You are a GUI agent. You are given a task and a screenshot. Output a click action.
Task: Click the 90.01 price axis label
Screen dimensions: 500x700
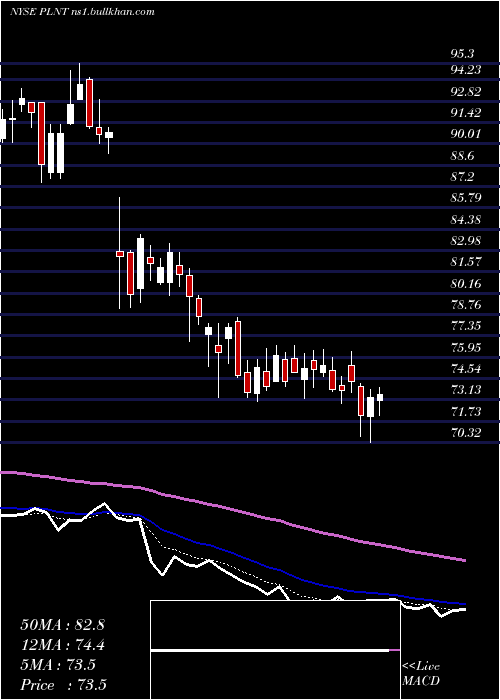(466, 133)
